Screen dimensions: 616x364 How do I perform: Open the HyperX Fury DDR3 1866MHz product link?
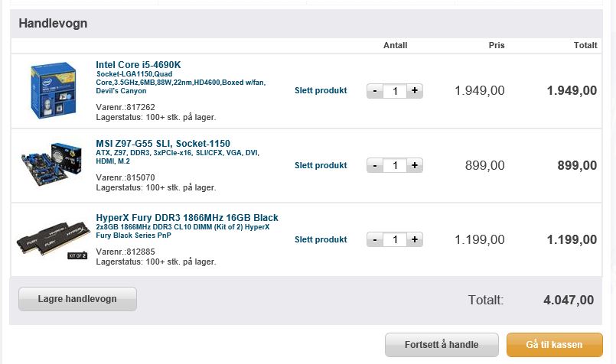[x=187, y=217]
